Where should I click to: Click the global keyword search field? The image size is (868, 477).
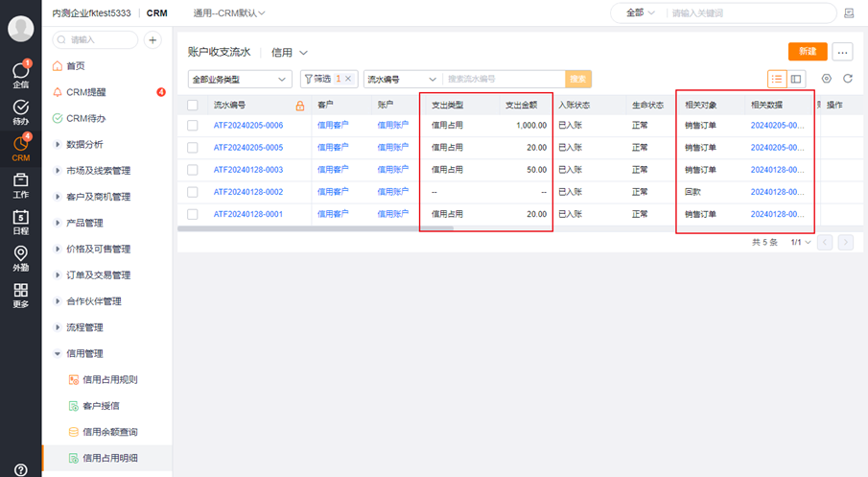751,12
